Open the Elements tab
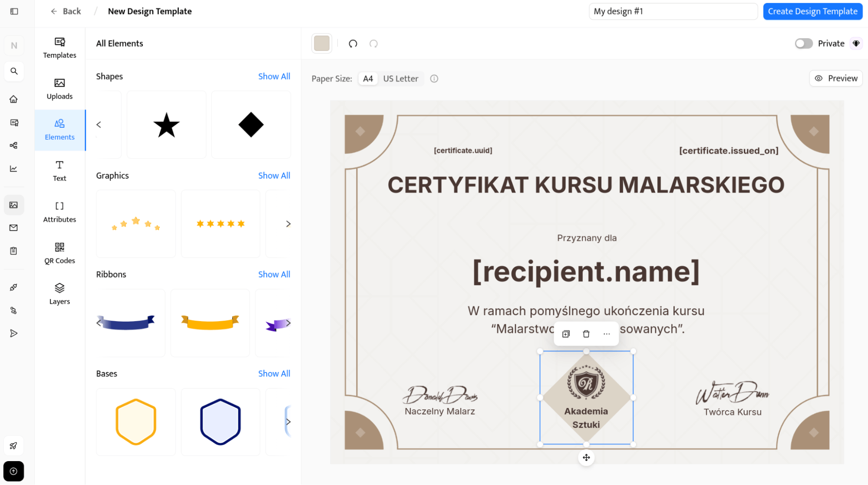Image resolution: width=868 pixels, height=485 pixels. pos(59,130)
